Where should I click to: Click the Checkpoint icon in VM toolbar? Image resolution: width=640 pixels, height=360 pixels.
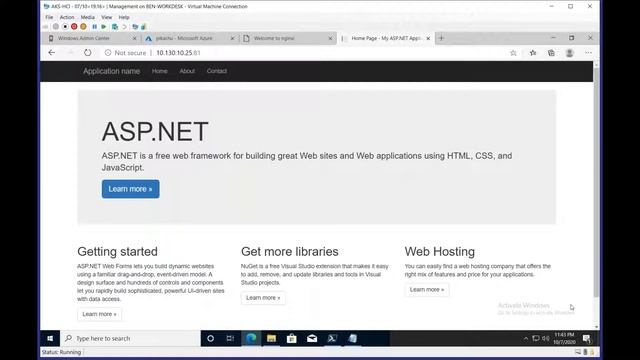pyautogui.click(x=115, y=27)
